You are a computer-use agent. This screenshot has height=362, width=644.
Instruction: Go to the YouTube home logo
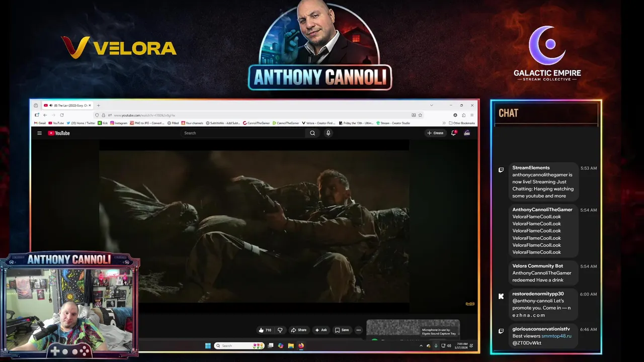coord(59,133)
